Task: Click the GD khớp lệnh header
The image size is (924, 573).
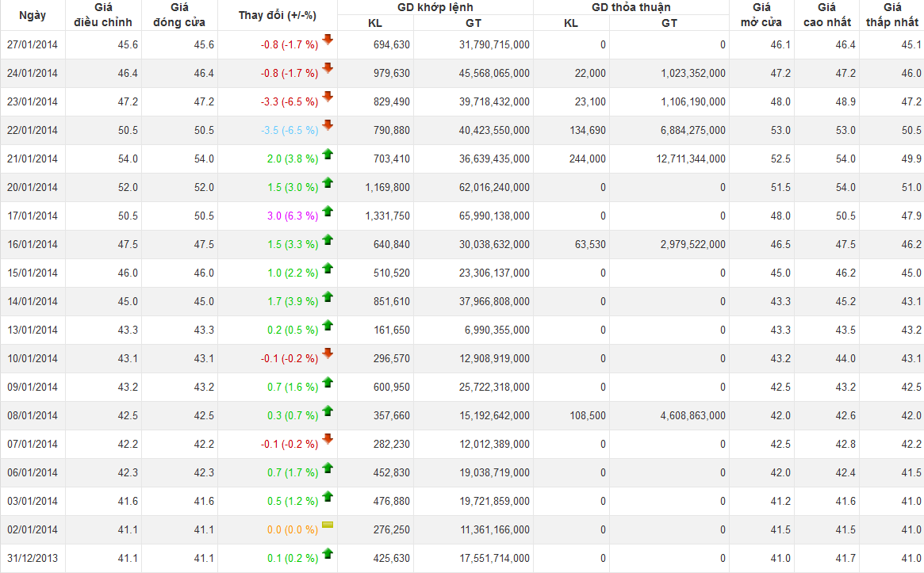Action: point(435,7)
